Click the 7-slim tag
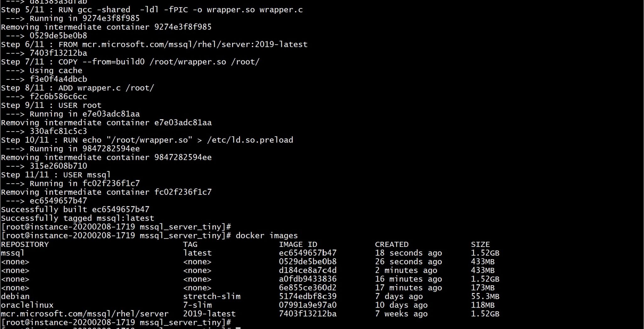This screenshot has width=644, height=329. [x=197, y=305]
